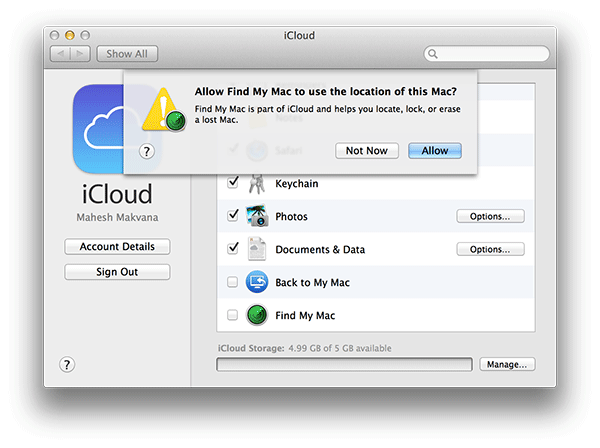Viewport: 600px width, 448px height.
Task: Open help at the window's bottom-left corner
Action: tap(68, 365)
